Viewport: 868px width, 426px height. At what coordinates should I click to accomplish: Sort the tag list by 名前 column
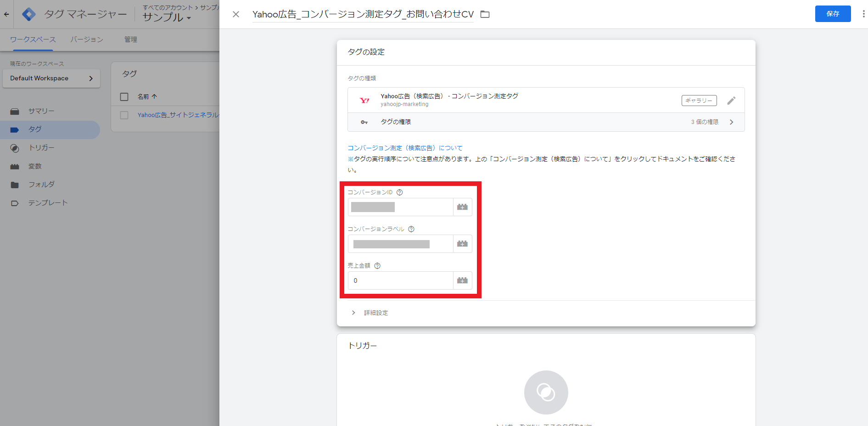pos(147,97)
